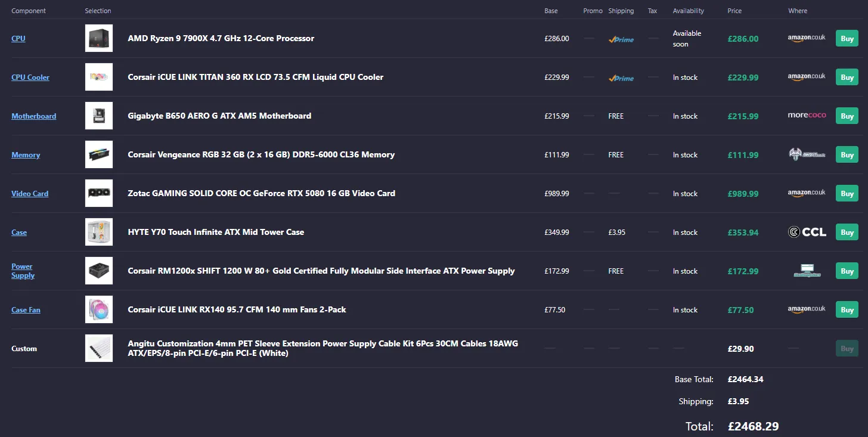Screen dimensions: 868x437
Task: Select the Corsair RM1200x SHIFT product name
Action: pyautogui.click(x=321, y=271)
